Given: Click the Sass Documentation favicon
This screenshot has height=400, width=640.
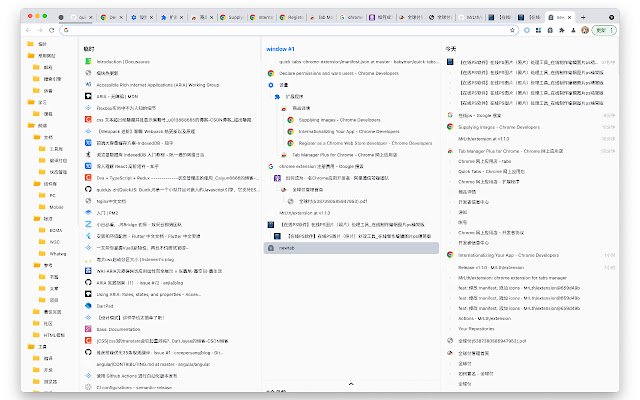Looking at the screenshot, I should (x=88, y=329).
